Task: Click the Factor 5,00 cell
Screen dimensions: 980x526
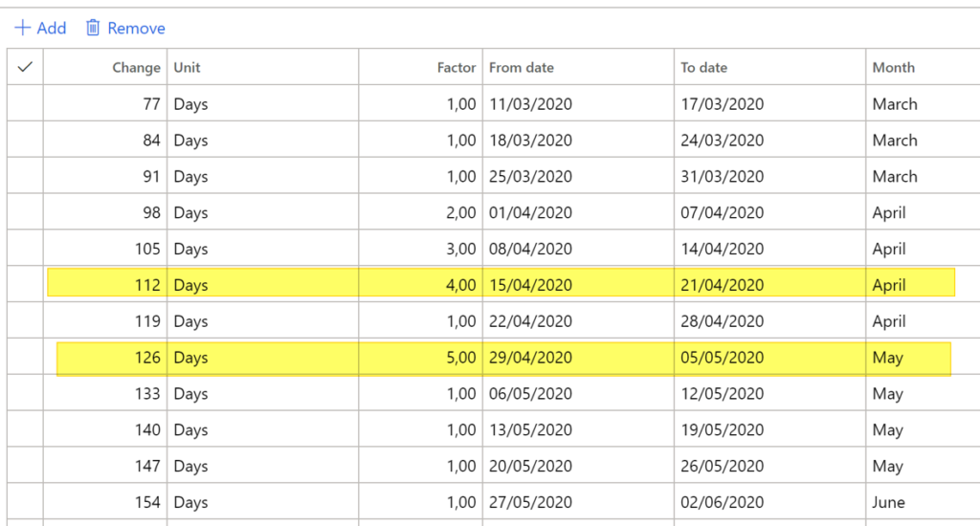Action: tap(421, 358)
